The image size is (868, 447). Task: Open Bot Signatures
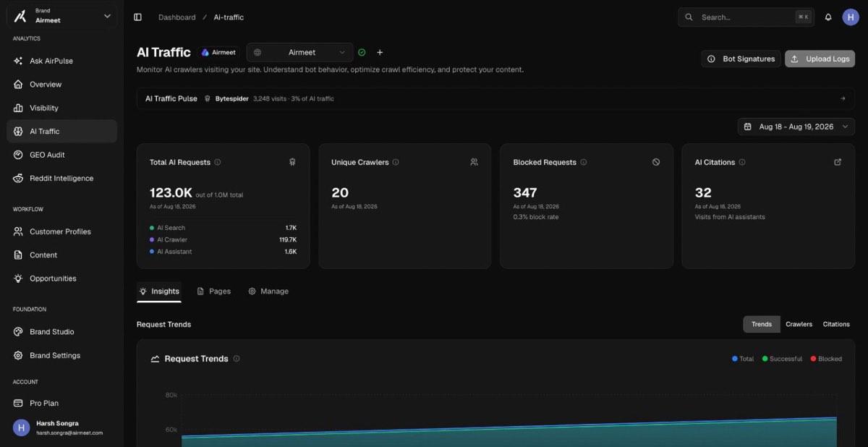[741, 59]
